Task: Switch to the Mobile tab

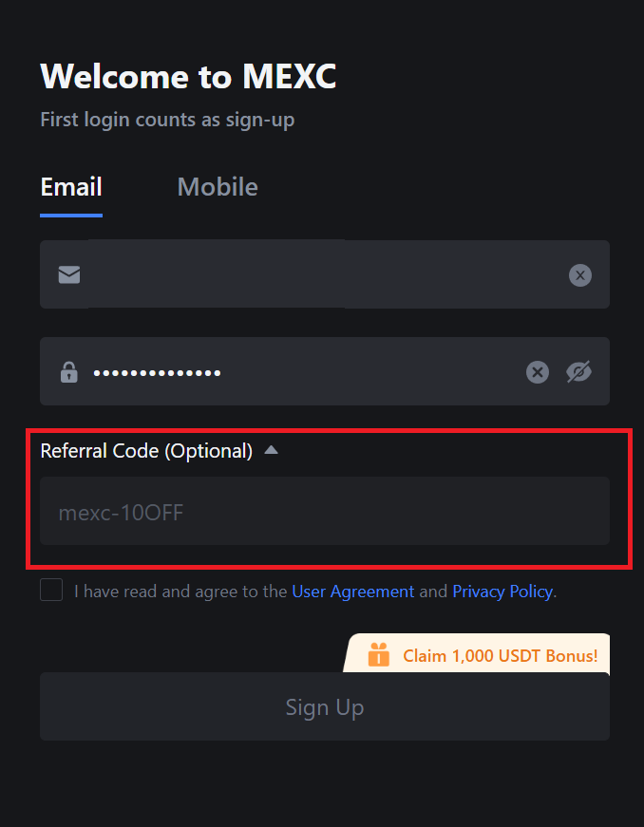Action: (217, 187)
